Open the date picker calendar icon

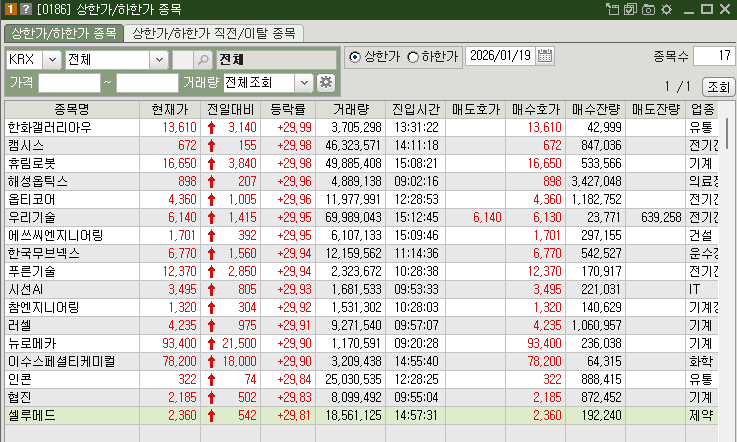pos(545,55)
